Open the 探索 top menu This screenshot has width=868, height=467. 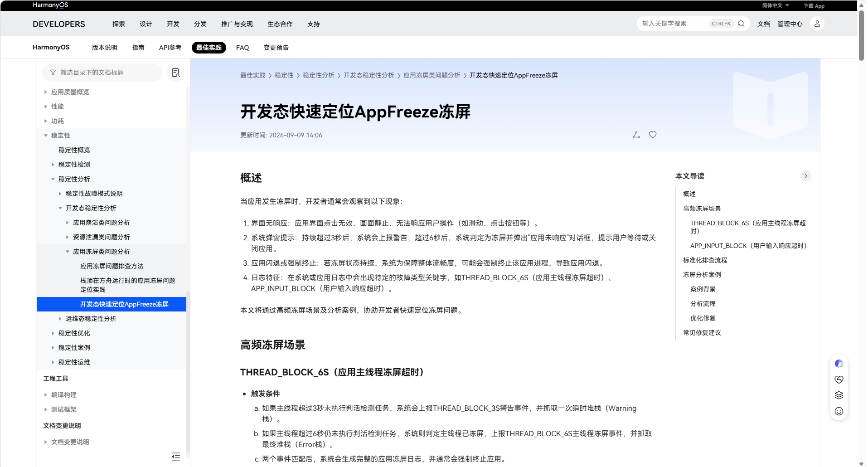pos(119,24)
